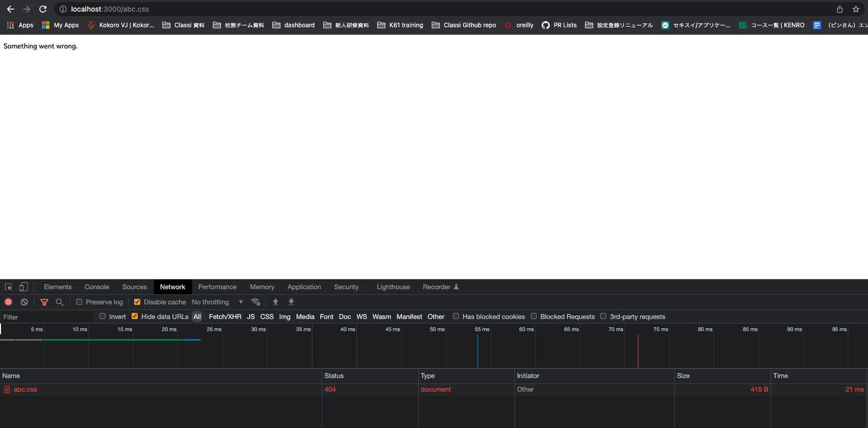868x428 pixels.
Task: Open the No throttling dropdown
Action: tap(217, 302)
